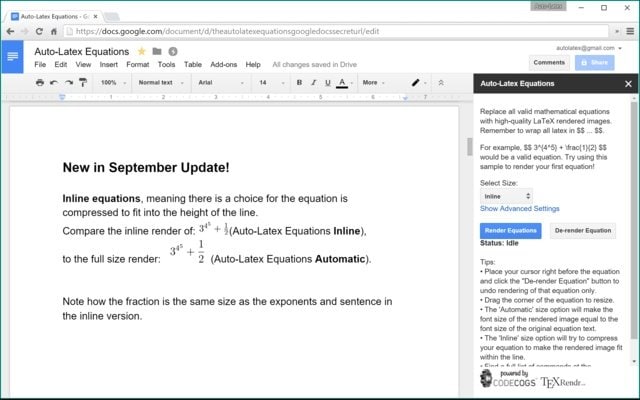Open the File menu

pyautogui.click(x=40, y=64)
